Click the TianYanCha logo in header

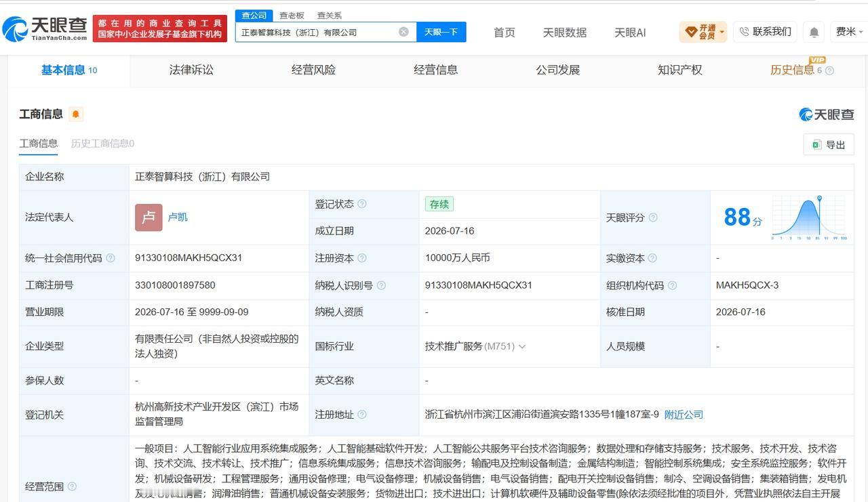45,28
